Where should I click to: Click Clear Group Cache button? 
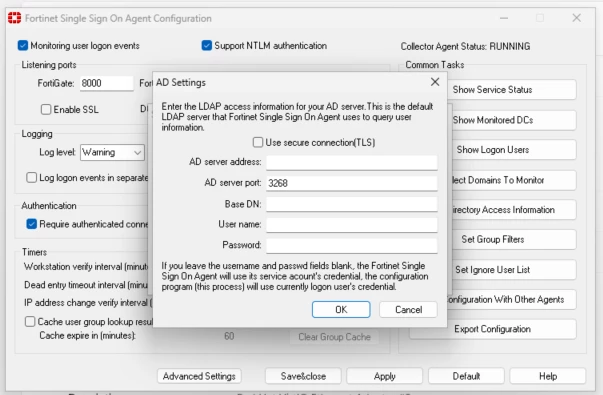pos(334,337)
